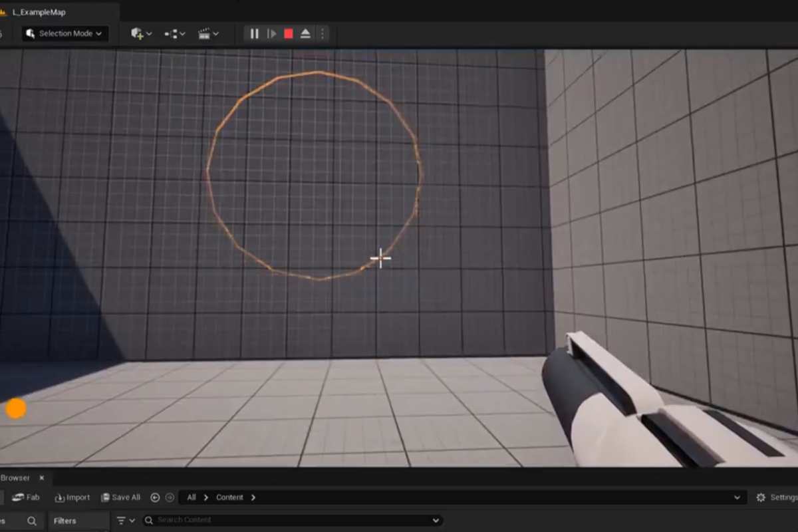Click the red Stop icon to end play
The width and height of the screenshot is (798, 532).
click(287, 33)
